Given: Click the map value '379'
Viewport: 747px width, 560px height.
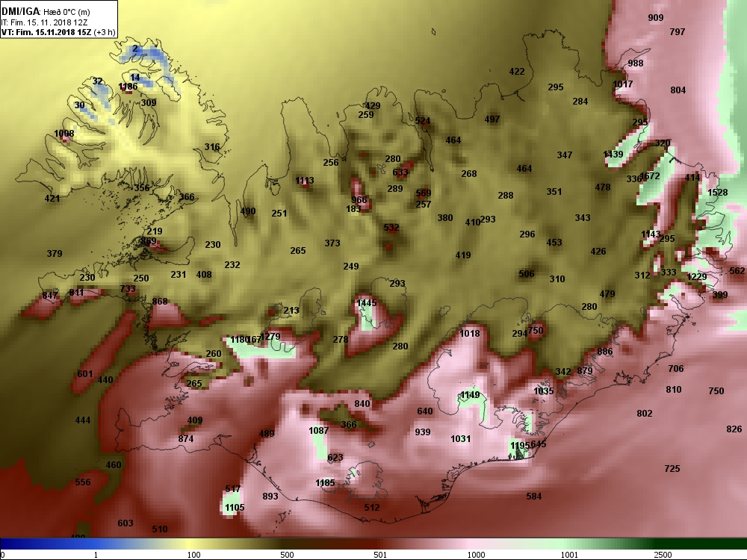Looking at the screenshot, I should pos(55,254).
